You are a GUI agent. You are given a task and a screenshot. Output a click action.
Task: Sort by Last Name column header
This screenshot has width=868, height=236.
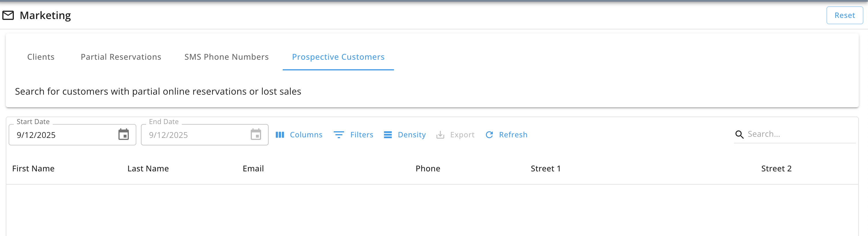tap(148, 168)
